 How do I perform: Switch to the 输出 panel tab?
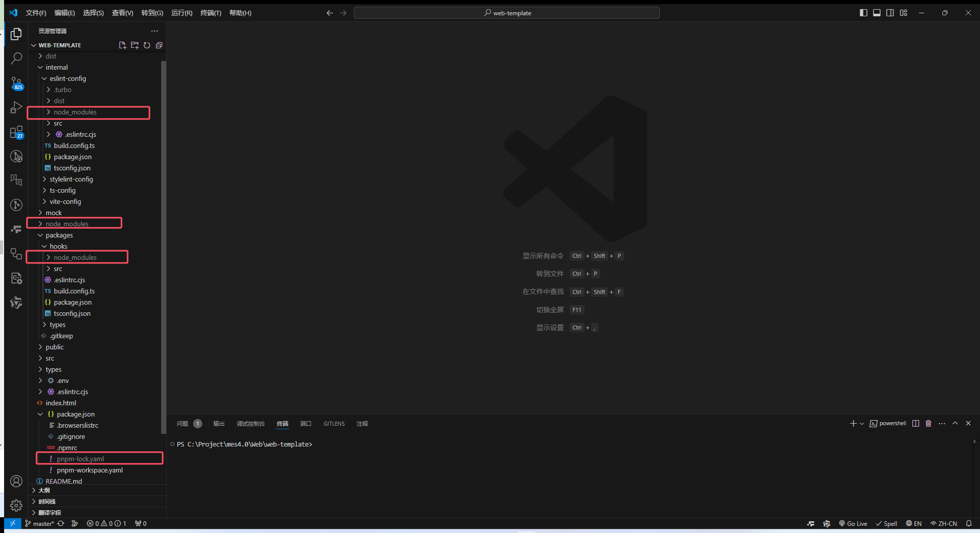click(219, 424)
